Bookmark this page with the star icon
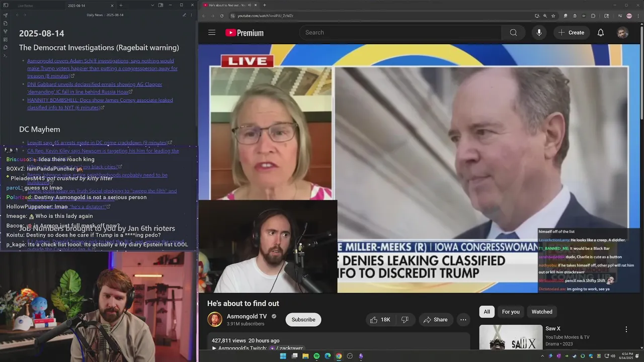 point(553,16)
